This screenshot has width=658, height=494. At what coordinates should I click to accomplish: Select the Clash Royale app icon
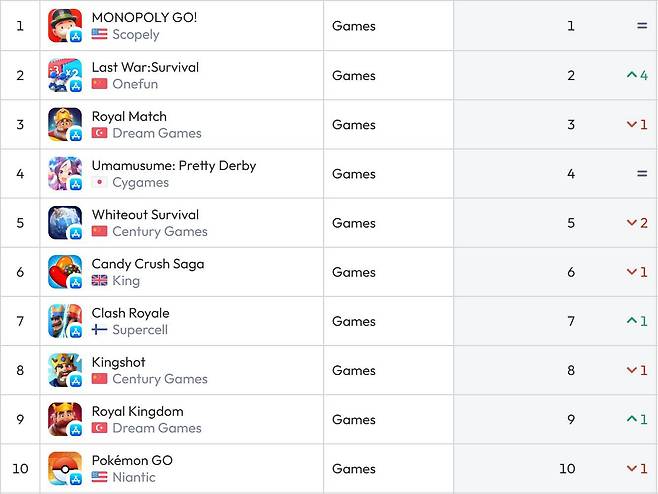65,321
